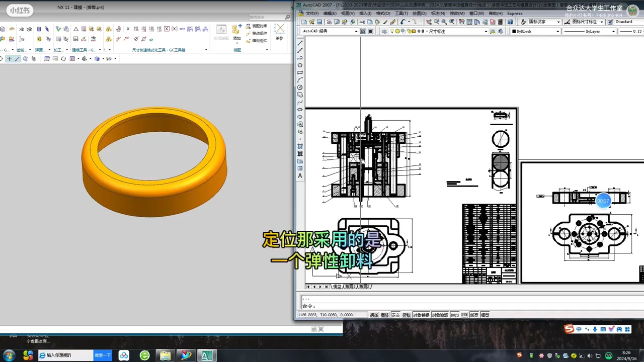Viewport: 644px width, 362px height.
Task: Select the Hatch tool in AutoCAD
Action: [x=300, y=146]
